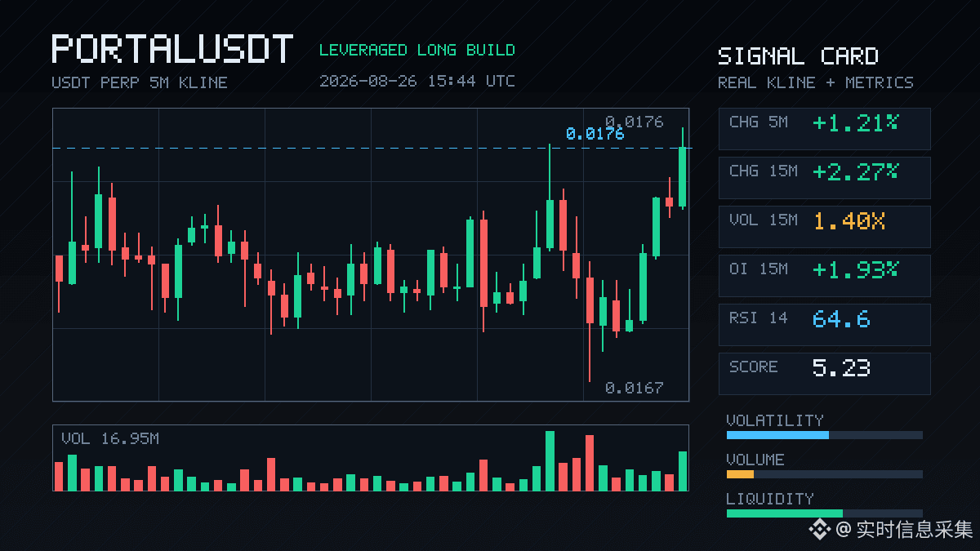Click the 2026-08-26 15:44 UTC timestamp
Viewport: 980px width, 551px height.
coord(417,81)
